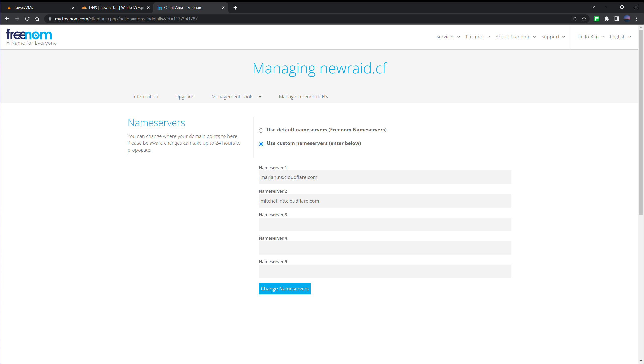The width and height of the screenshot is (644, 364).
Task: Reload the current page
Action: coord(27,19)
